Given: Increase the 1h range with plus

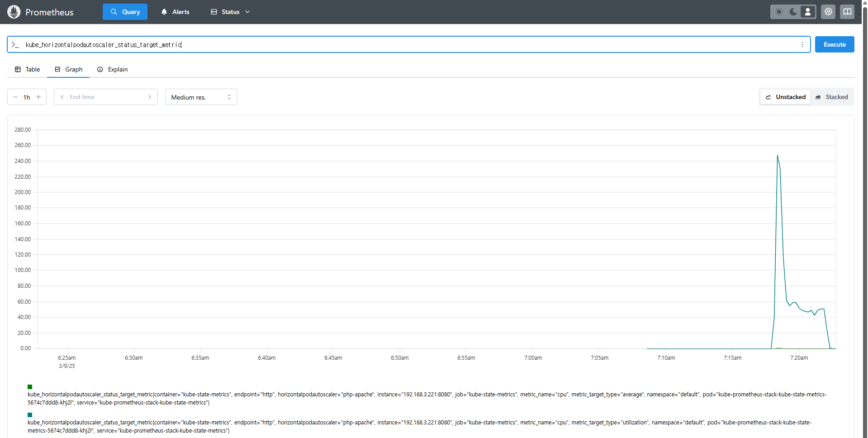Looking at the screenshot, I should [x=38, y=97].
